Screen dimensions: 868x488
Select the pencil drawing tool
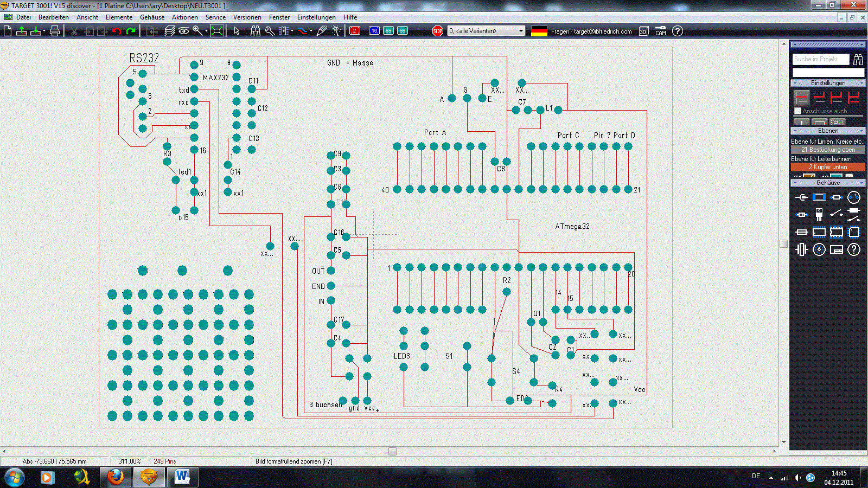coord(322,31)
